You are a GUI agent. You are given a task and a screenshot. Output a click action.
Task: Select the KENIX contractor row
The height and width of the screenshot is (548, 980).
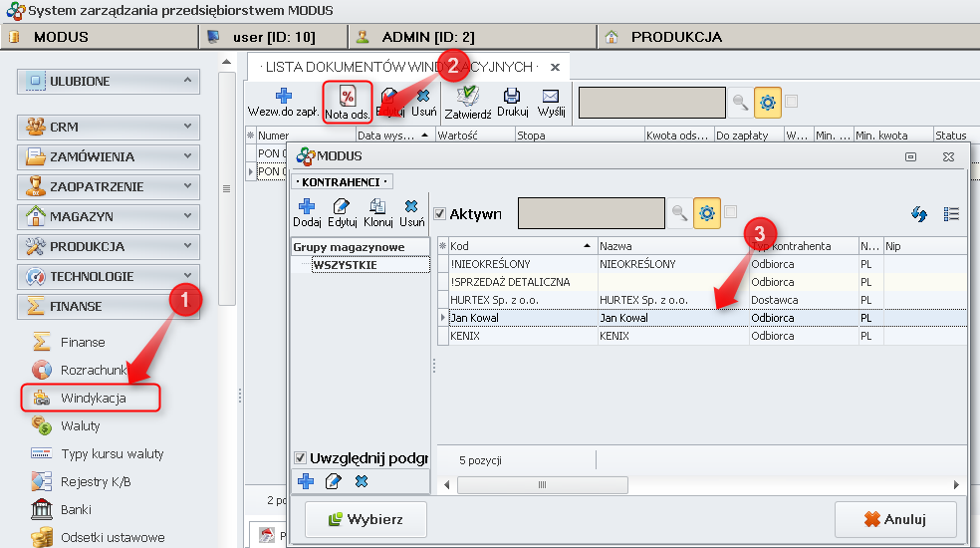pyautogui.click(x=702, y=336)
